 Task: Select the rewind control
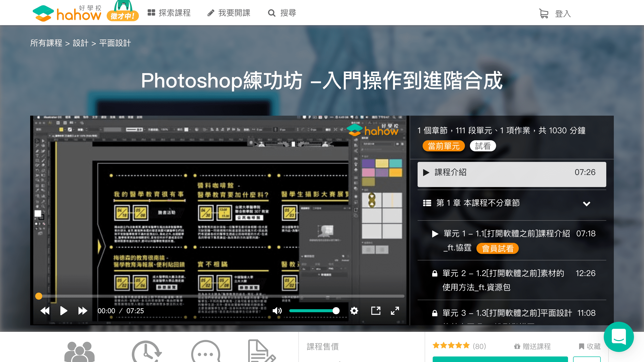coord(45,311)
